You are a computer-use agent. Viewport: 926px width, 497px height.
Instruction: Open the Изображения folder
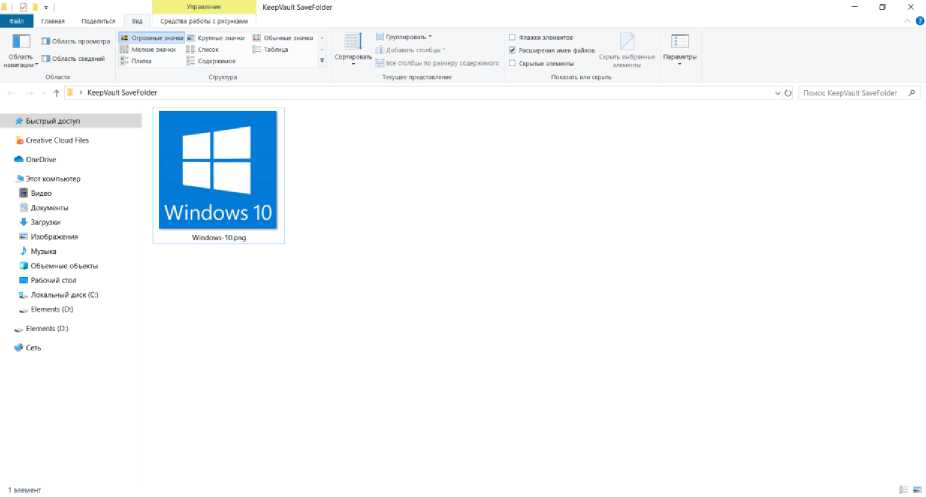coord(48,237)
